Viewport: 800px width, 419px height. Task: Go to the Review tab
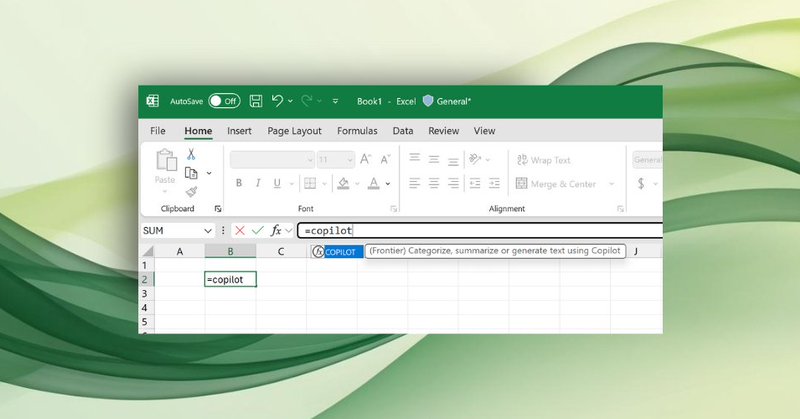pos(443,131)
